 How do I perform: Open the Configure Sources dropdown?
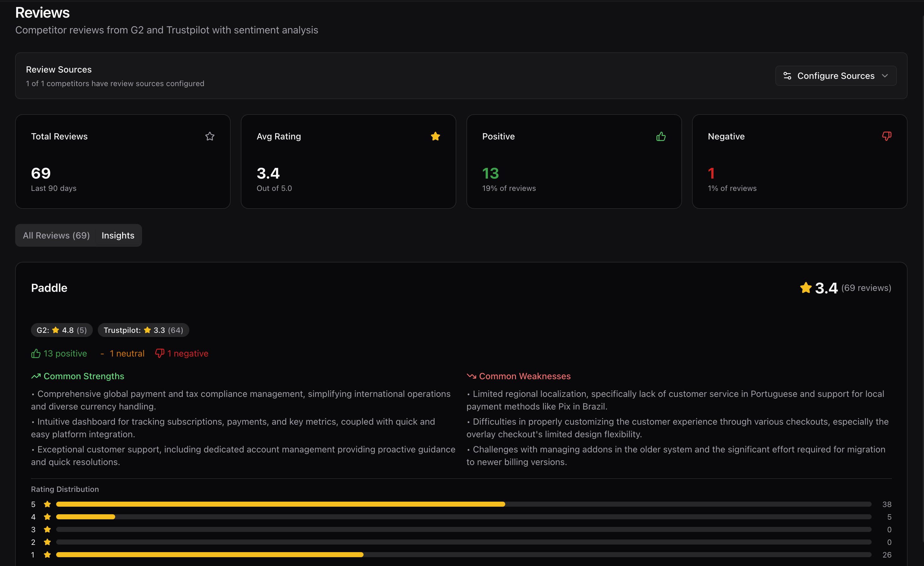[836, 76]
